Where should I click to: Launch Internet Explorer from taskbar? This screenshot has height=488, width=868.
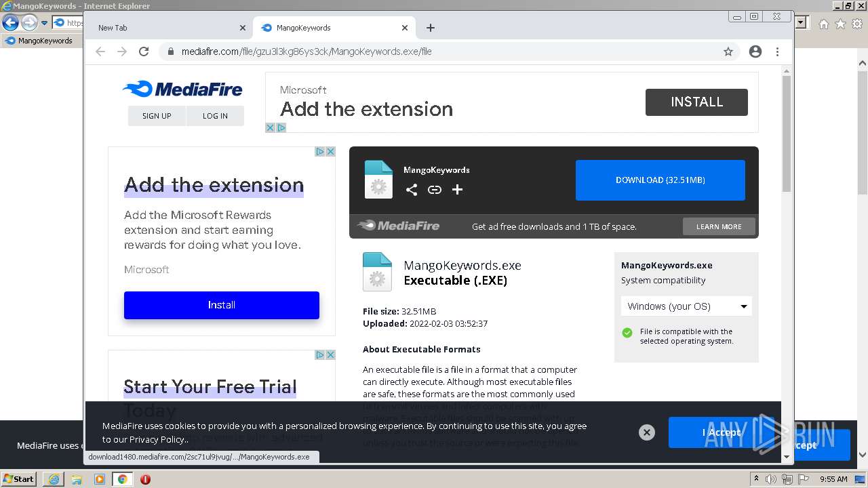pyautogui.click(x=54, y=479)
